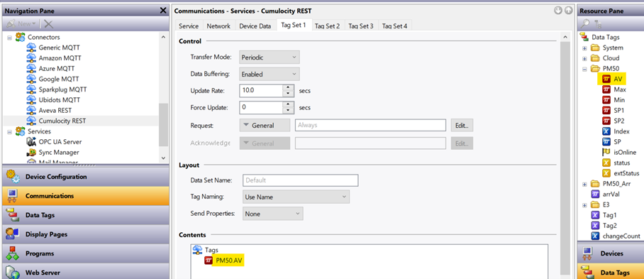Select the isOnline flag tag icon
The height and width of the screenshot is (279, 644).
coord(606,152)
